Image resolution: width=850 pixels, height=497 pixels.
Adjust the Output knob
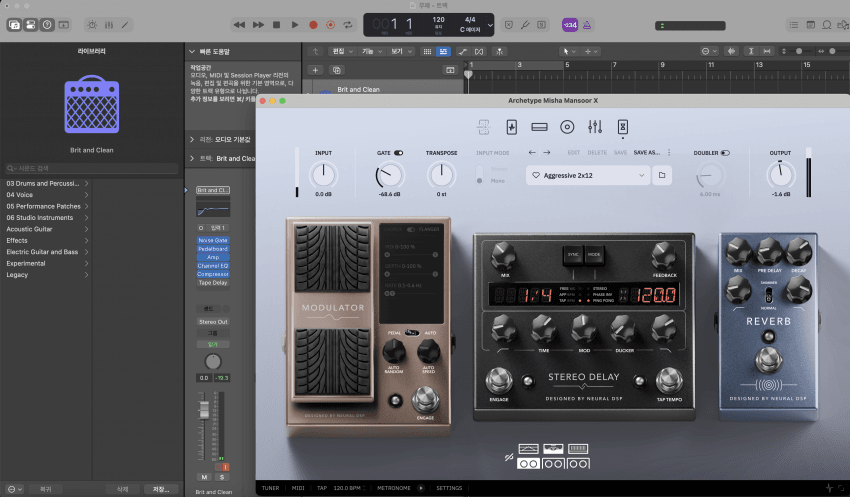(780, 175)
